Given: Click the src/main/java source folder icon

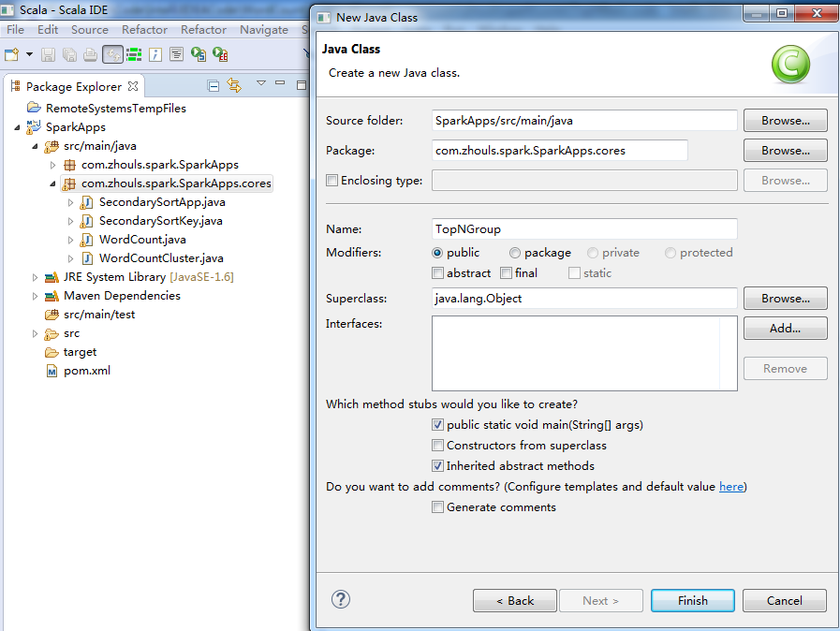Looking at the screenshot, I should click(x=52, y=146).
